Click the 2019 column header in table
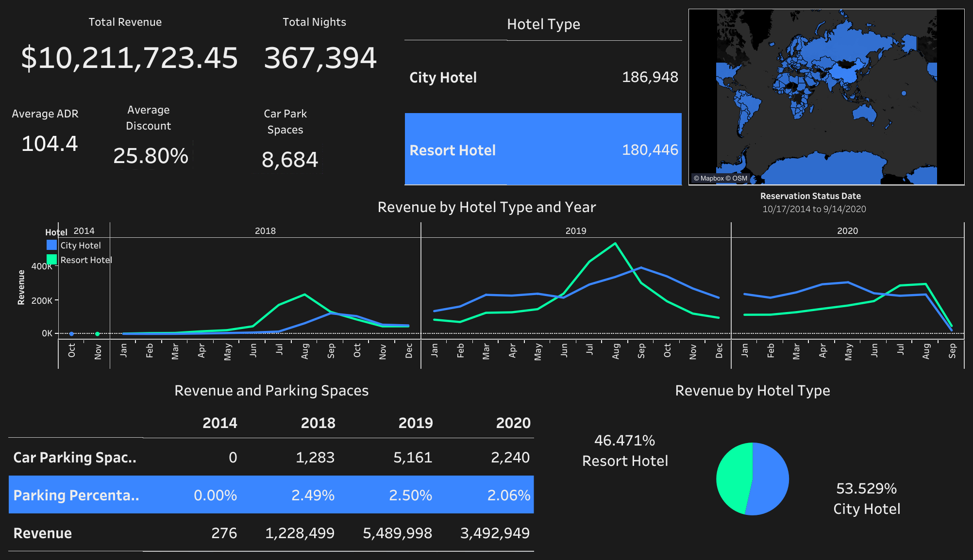The image size is (973, 560). [415, 423]
